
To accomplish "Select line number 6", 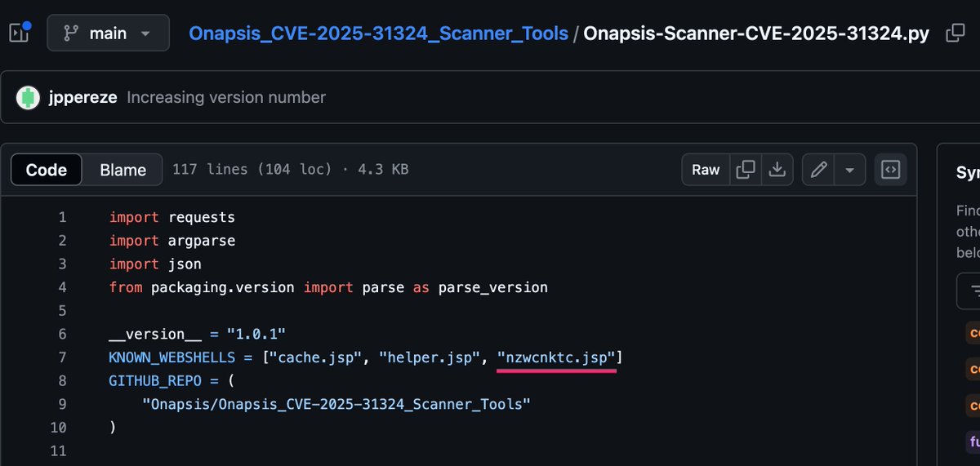I will click(x=62, y=335).
